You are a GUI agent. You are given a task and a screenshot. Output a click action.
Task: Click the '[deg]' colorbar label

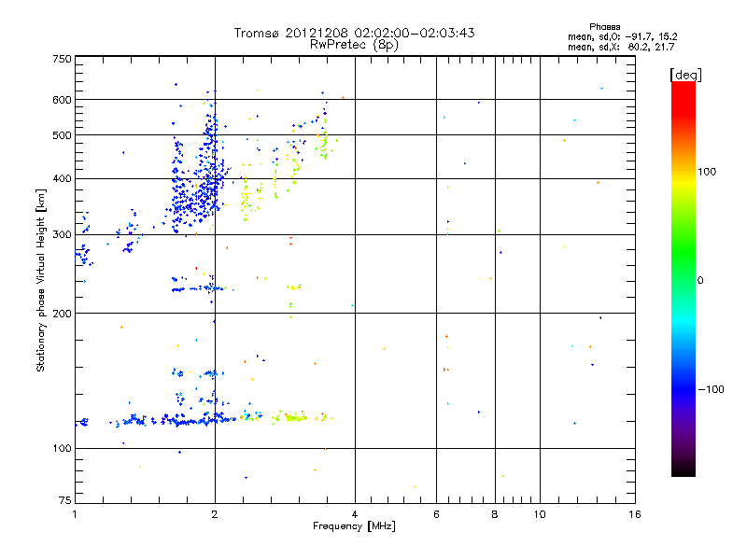point(685,75)
